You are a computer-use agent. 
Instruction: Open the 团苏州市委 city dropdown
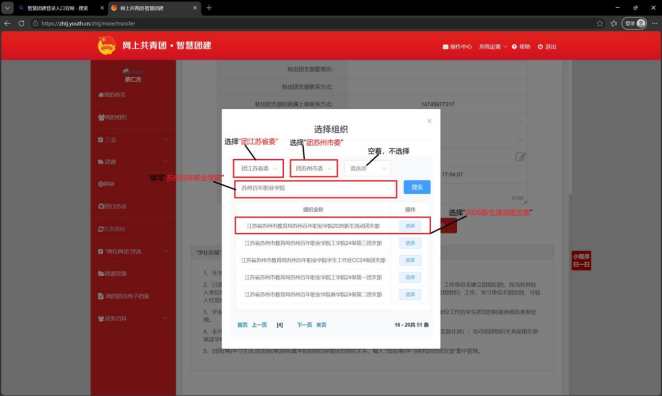[x=314, y=168]
